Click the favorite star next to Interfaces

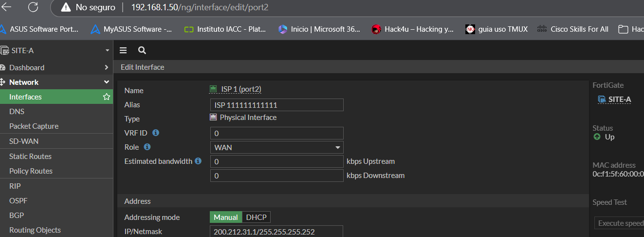pos(107,97)
